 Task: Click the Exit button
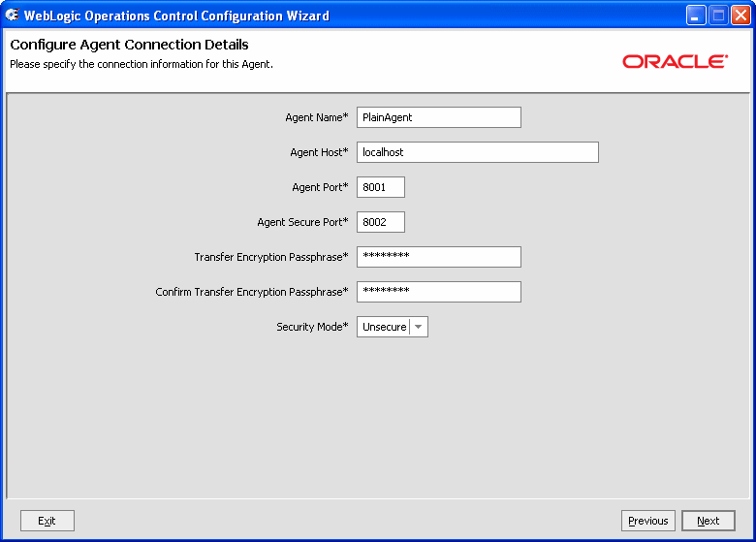click(47, 521)
